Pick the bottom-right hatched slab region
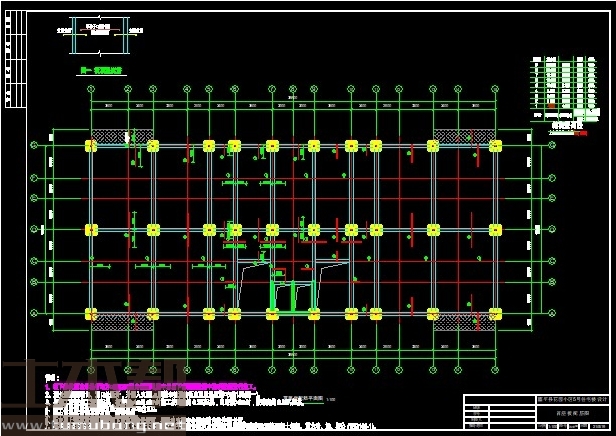Viewport: 616px width, 436px height. click(x=462, y=321)
